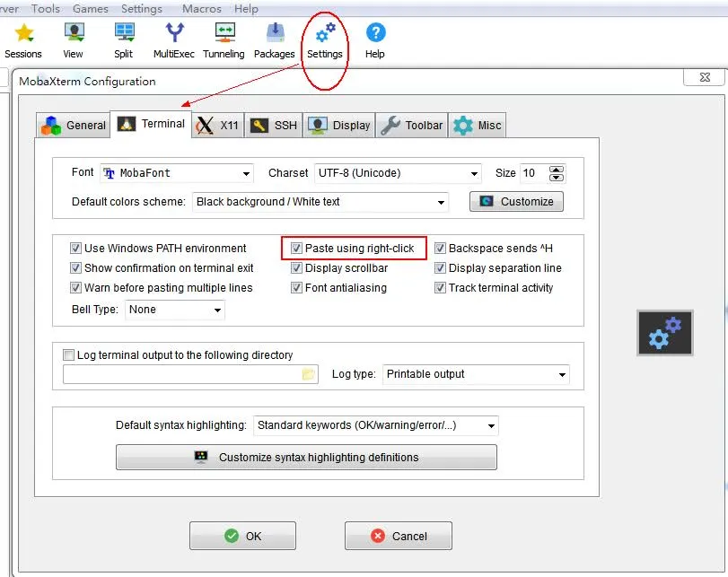Toggle Track terminal activity checkbox
The image size is (728, 577).
[440, 288]
